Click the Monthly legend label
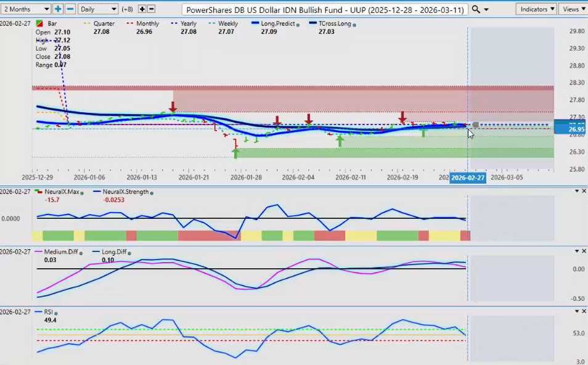This screenshot has width=588, height=365. coord(147,23)
